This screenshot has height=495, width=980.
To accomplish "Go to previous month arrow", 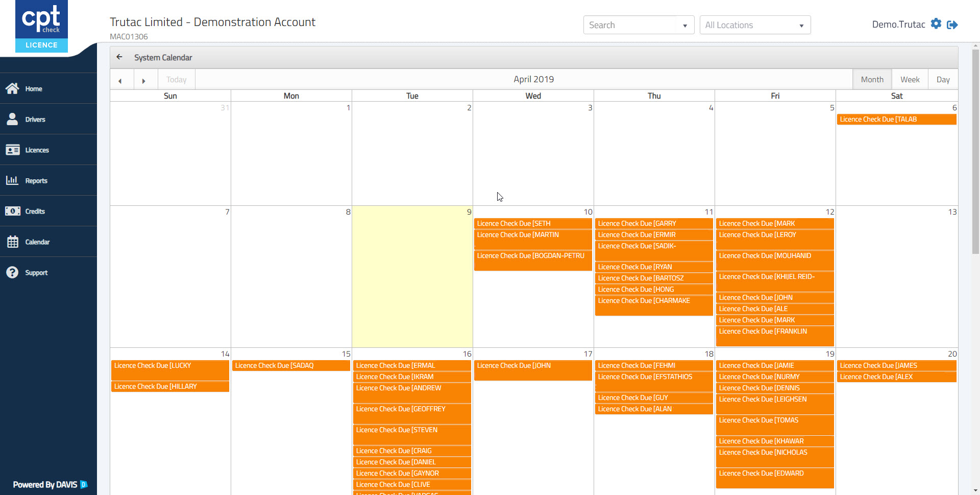I will tap(120, 80).
